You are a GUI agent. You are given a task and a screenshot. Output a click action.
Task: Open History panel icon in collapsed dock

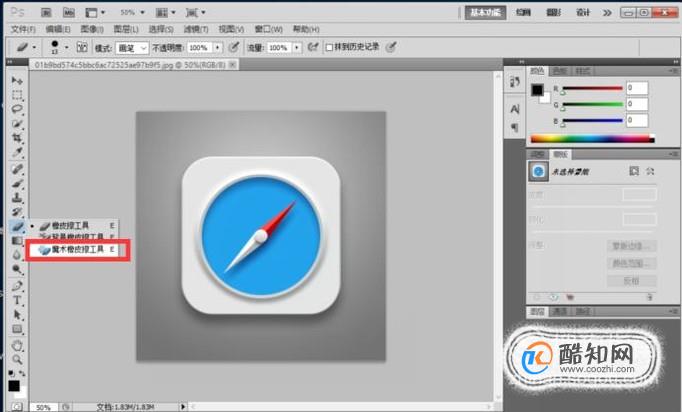pyautogui.click(x=515, y=81)
